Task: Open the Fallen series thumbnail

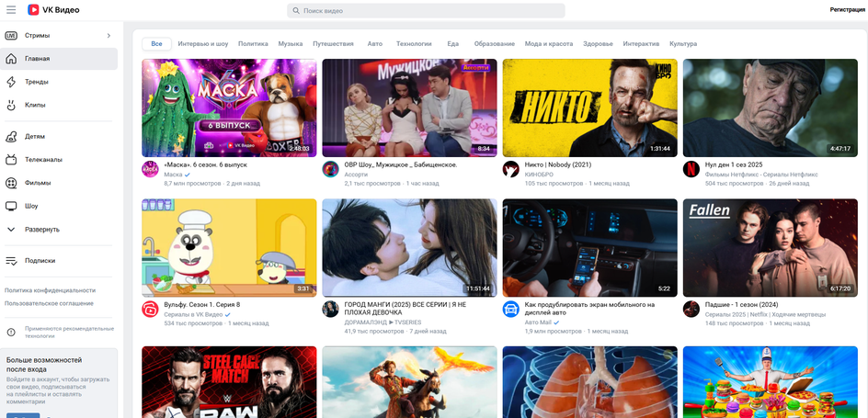Action: [x=770, y=248]
